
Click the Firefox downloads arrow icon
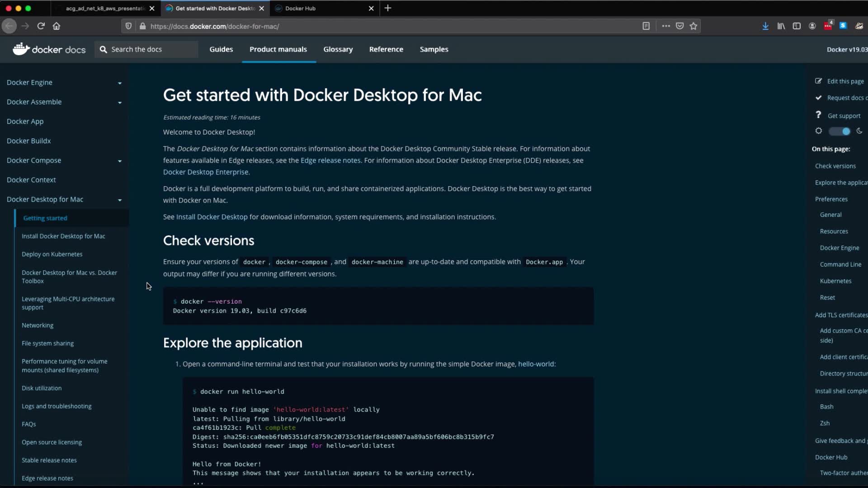tap(765, 26)
